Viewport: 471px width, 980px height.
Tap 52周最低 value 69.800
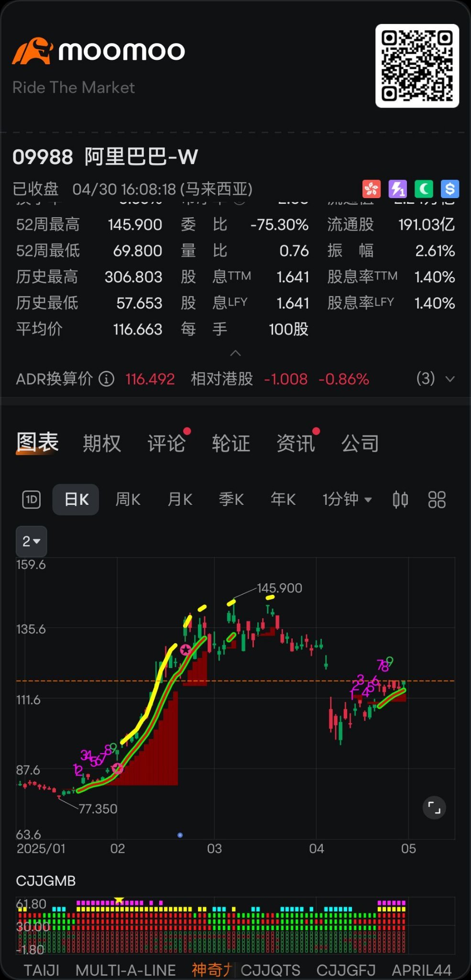[138, 251]
